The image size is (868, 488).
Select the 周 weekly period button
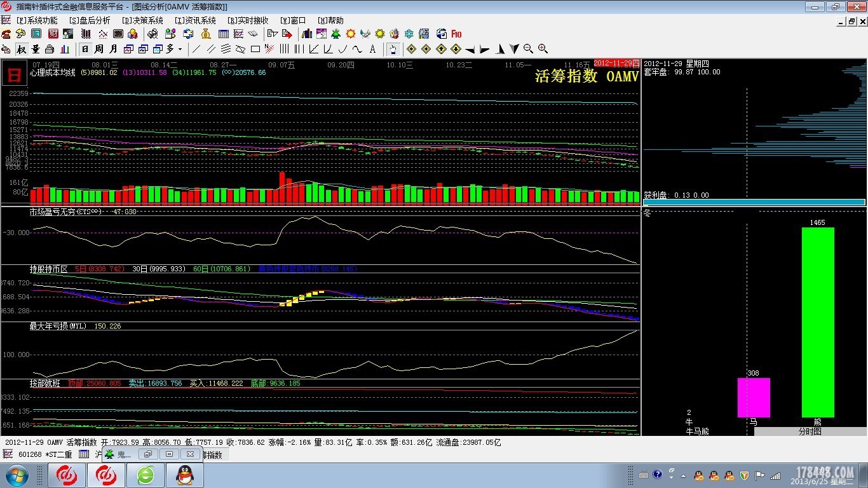(x=98, y=49)
